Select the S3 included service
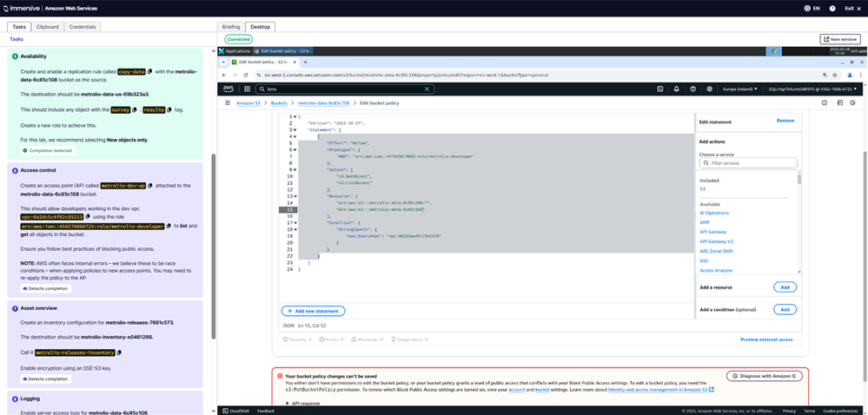 click(x=703, y=189)
